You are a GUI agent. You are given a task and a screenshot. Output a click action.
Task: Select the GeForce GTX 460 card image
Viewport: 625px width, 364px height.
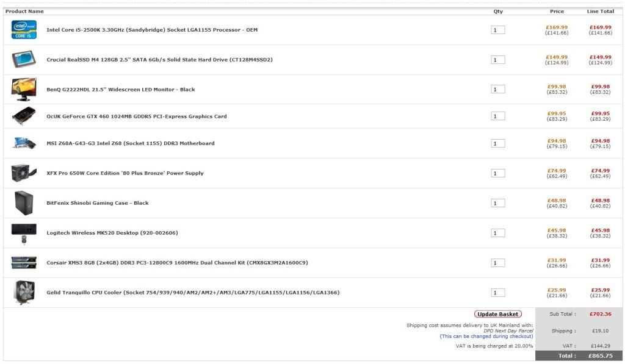24,116
